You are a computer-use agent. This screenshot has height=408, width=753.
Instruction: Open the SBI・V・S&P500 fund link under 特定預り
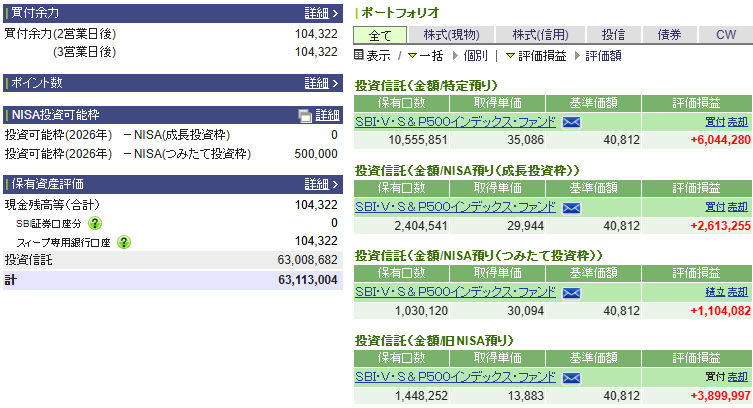click(x=455, y=122)
